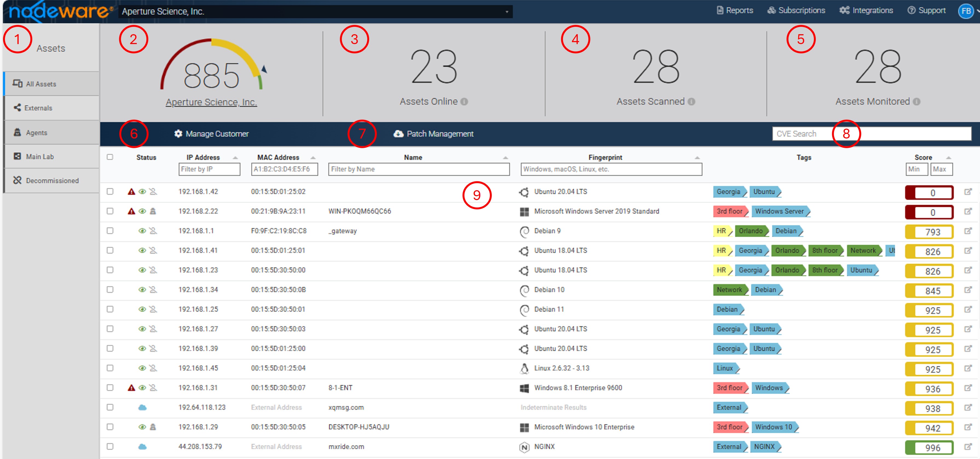Screen dimensions: 980x459
Task: Sort by Name column arrow
Action: (x=505, y=158)
